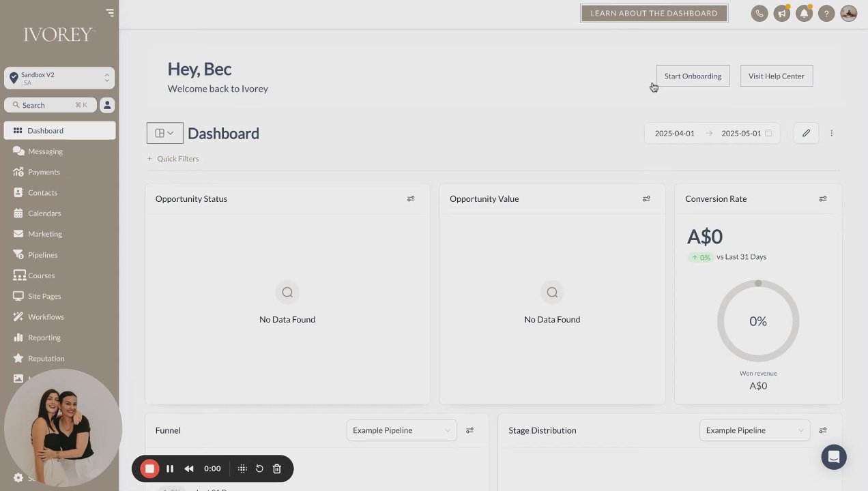Screen dimensions: 868x491
Task: Click the 0% conversion rate donut chart
Action: (x=758, y=321)
